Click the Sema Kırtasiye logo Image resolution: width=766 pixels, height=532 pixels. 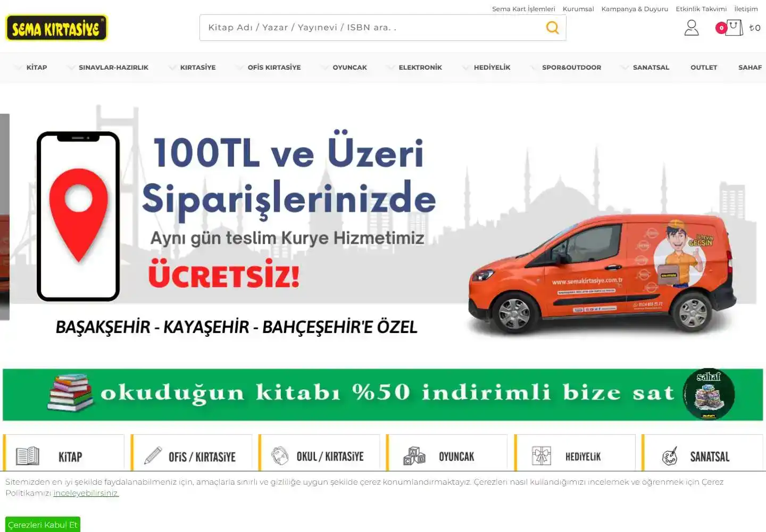56,28
